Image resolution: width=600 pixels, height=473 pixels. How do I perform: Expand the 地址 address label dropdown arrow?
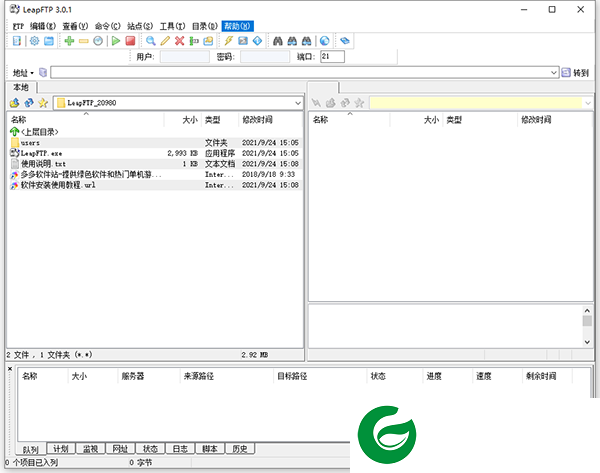(32, 73)
